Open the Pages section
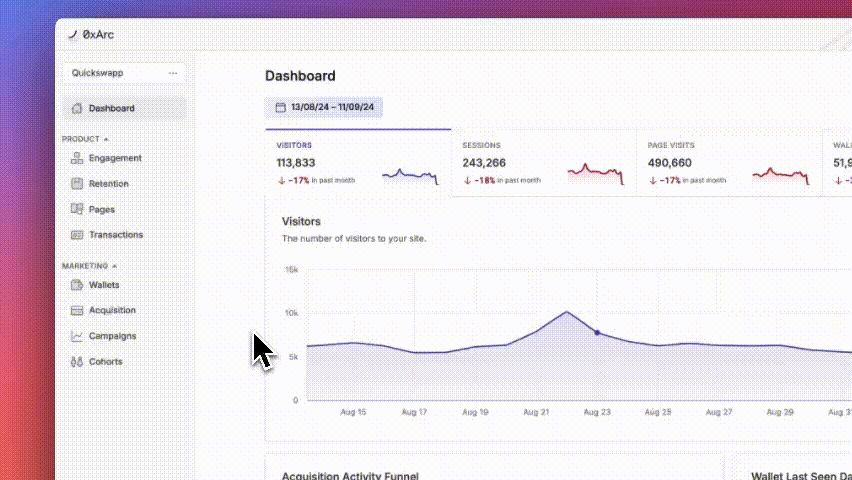 [x=102, y=209]
